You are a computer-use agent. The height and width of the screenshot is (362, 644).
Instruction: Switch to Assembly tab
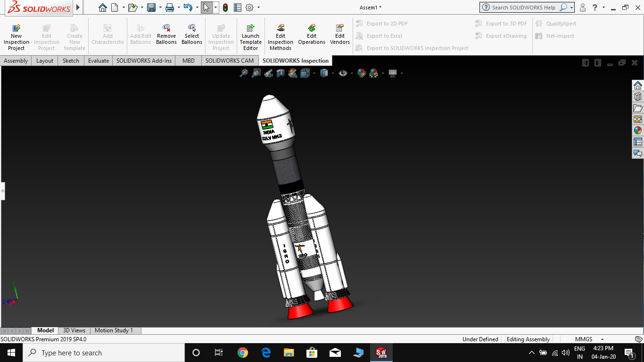click(16, 60)
